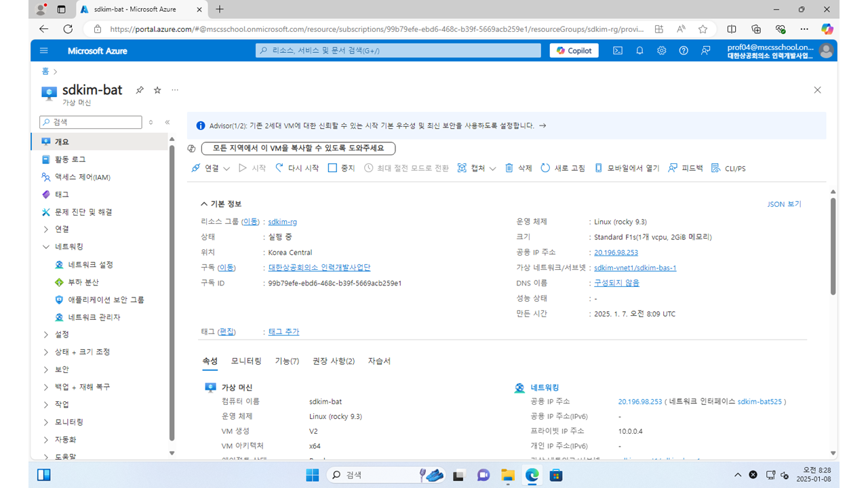
Task: Click the 홈 breadcrumb
Action: tap(45, 71)
